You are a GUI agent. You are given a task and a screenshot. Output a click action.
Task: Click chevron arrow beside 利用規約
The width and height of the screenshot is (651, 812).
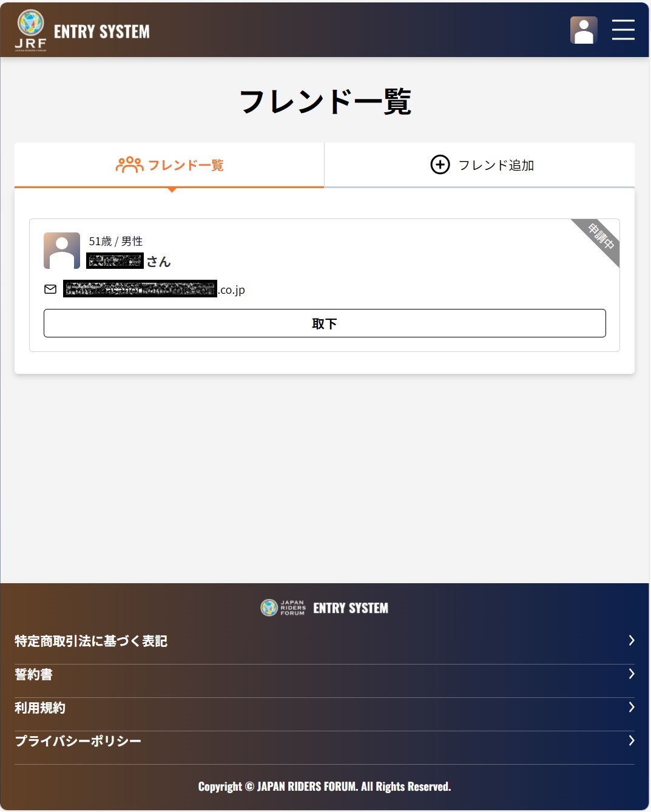pyautogui.click(x=631, y=707)
